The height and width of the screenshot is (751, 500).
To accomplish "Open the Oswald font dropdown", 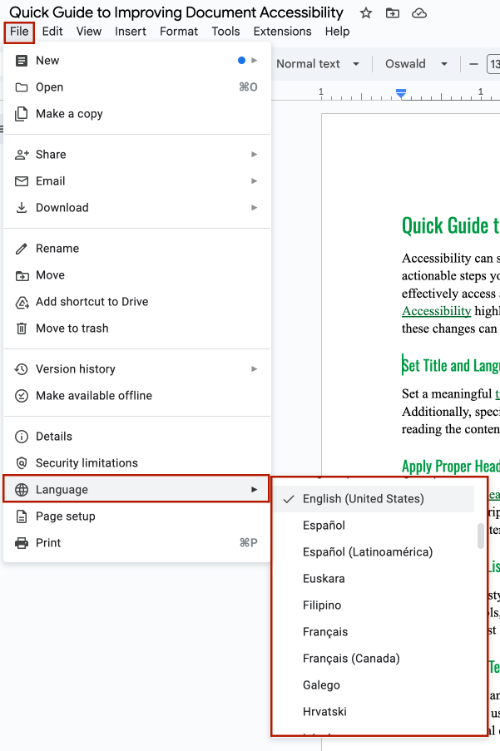I will (416, 64).
